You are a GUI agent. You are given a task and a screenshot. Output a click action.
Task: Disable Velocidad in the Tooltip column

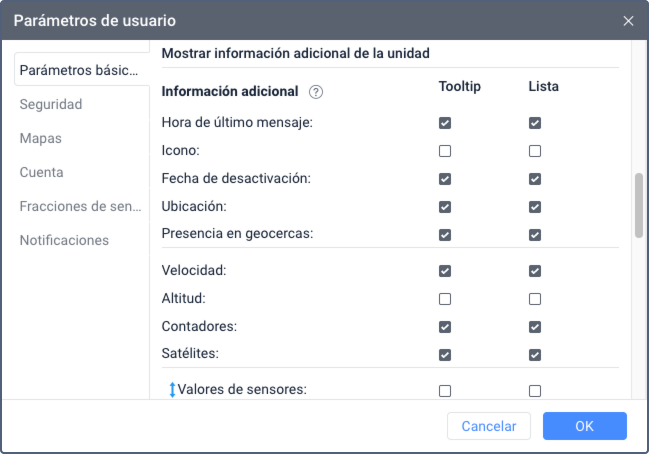tap(445, 271)
